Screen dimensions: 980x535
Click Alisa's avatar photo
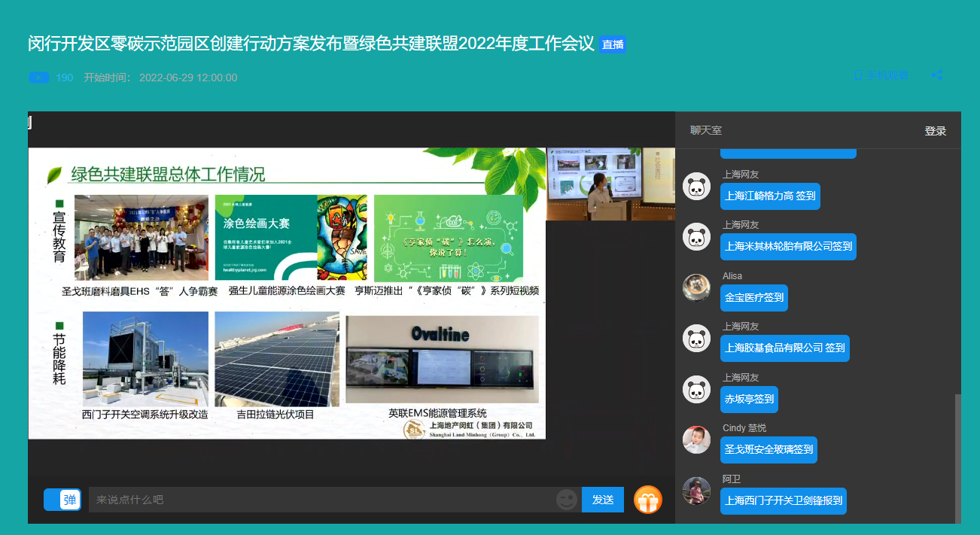pyautogui.click(x=696, y=287)
